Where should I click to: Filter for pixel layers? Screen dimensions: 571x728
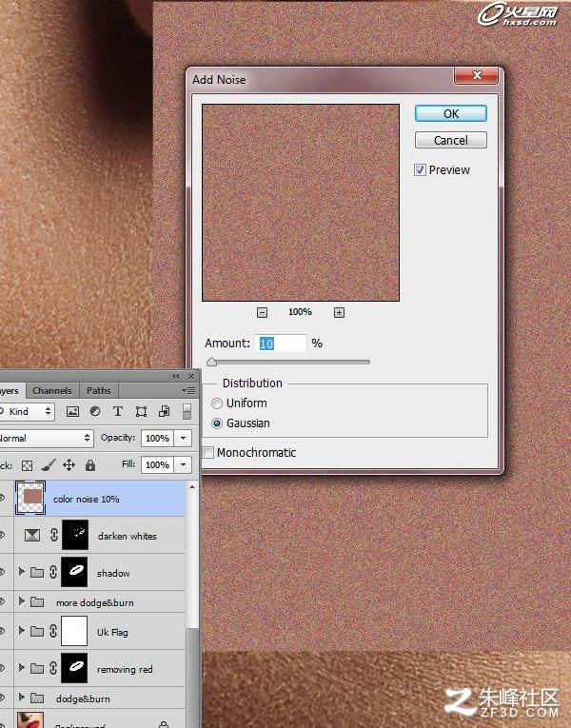[x=72, y=411]
